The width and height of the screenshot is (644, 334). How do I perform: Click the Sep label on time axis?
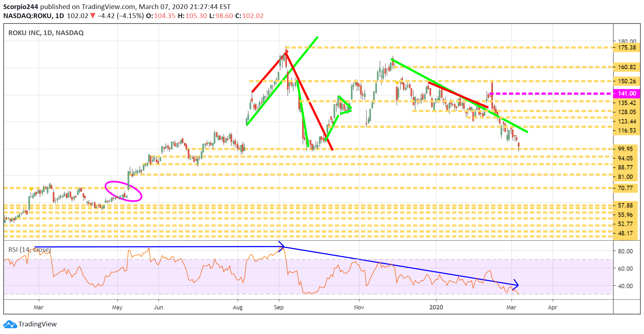click(279, 307)
